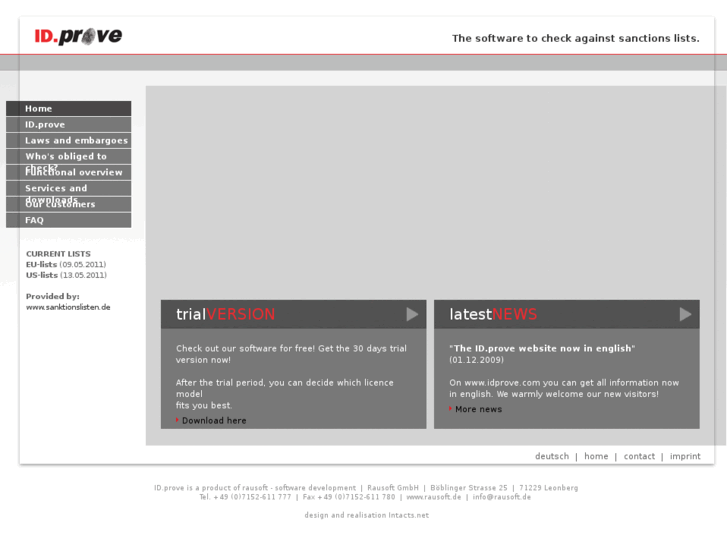Click the news date (01.12.2009)
The width and height of the screenshot is (727, 545).
click(476, 360)
